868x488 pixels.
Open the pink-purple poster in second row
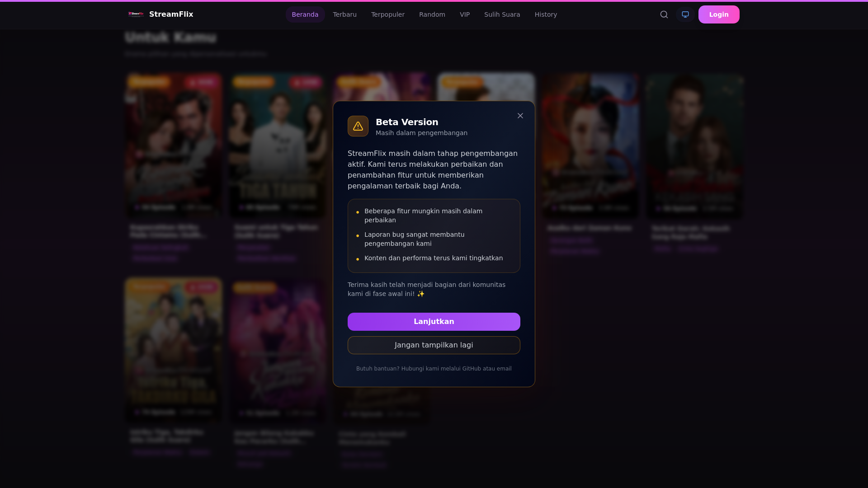(x=278, y=351)
